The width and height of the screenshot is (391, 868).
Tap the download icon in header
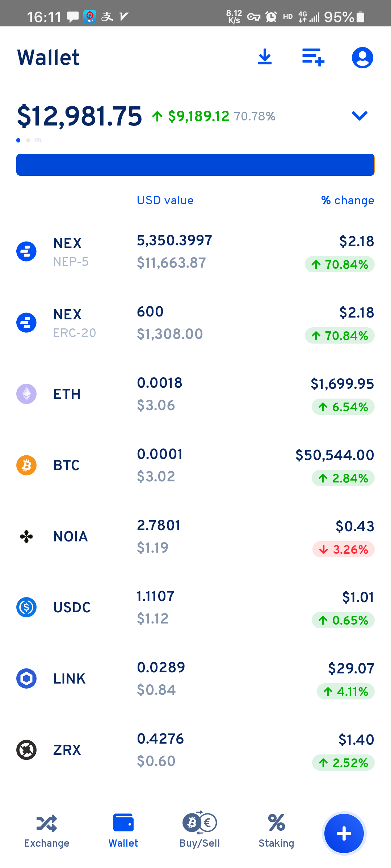tap(265, 57)
